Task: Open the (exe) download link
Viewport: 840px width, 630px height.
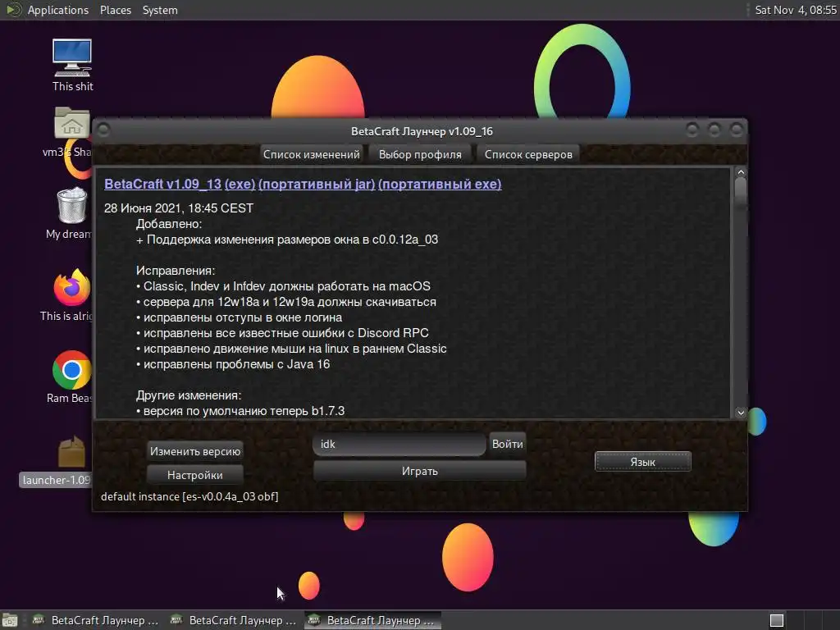Action: coord(240,184)
